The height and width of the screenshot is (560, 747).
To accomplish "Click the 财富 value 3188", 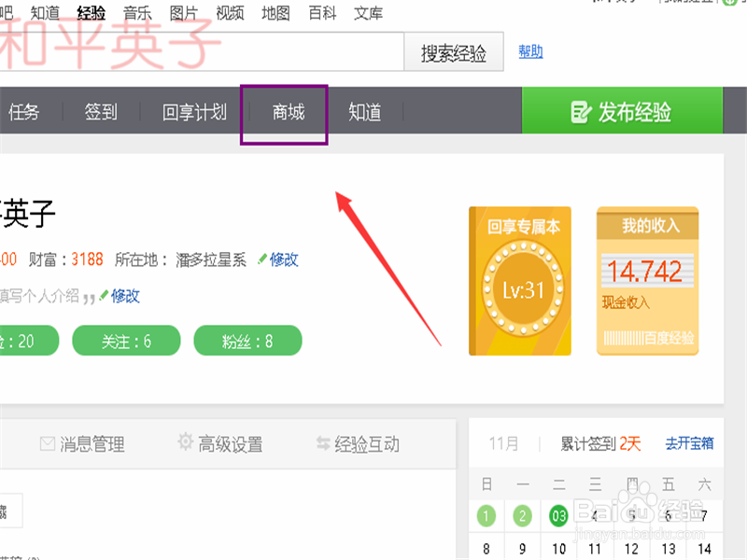I will point(87,259).
